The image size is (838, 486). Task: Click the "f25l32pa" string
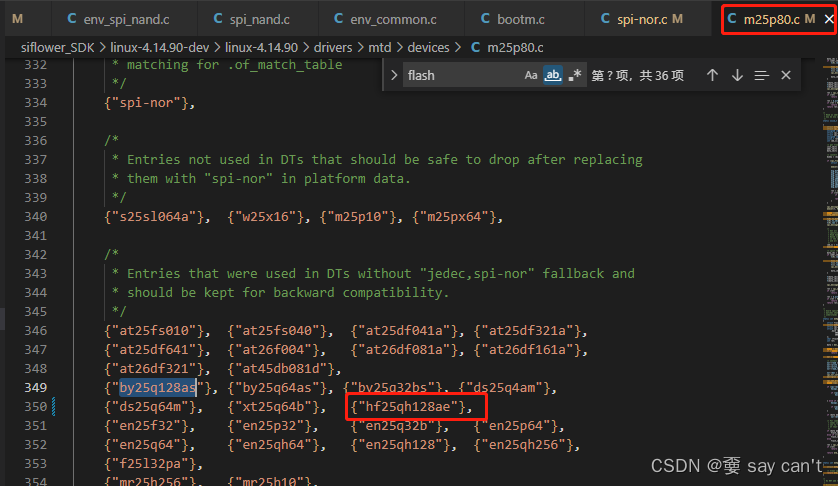(x=150, y=464)
